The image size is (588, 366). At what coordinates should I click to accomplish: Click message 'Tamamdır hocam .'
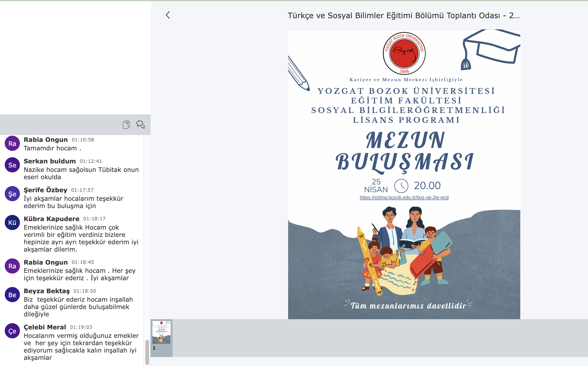coord(52,148)
